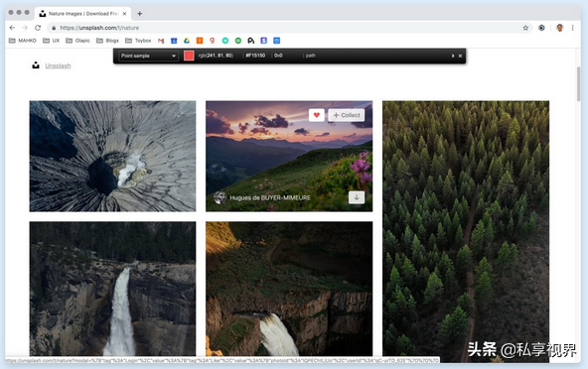Like the sunset photo with heart button
Screen dimensions: 588x369
pos(317,115)
